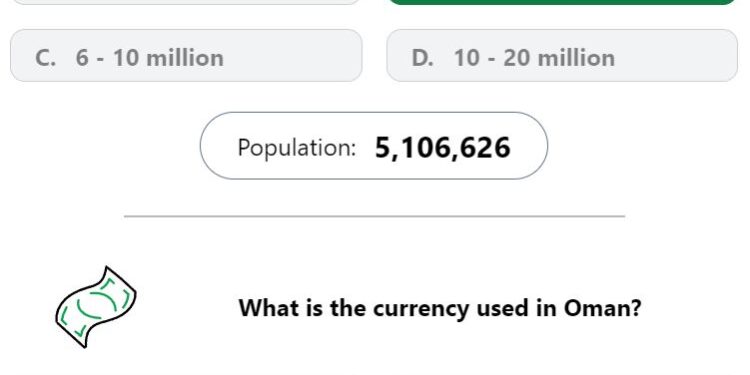Click the letter "D." in the answer option
The height and width of the screenshot is (375, 750).
(x=422, y=58)
